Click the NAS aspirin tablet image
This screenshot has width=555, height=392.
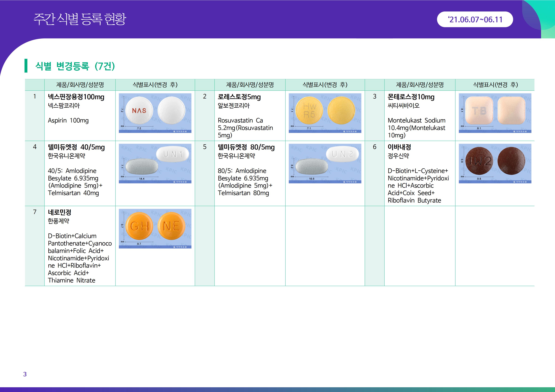click(155, 113)
